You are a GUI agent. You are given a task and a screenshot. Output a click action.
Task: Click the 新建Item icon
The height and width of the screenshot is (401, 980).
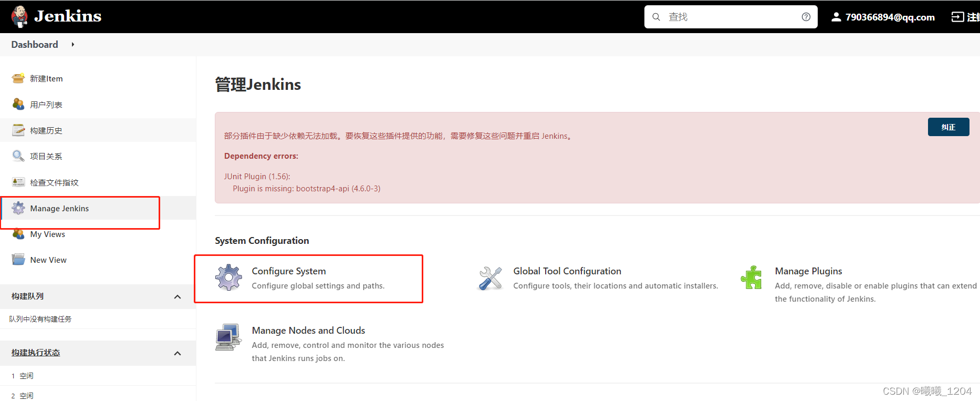point(18,78)
